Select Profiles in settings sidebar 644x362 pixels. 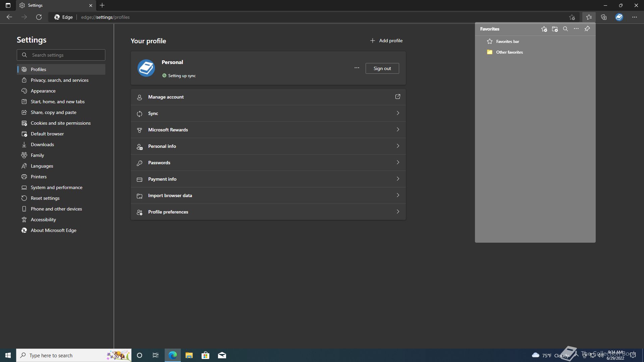click(x=61, y=69)
